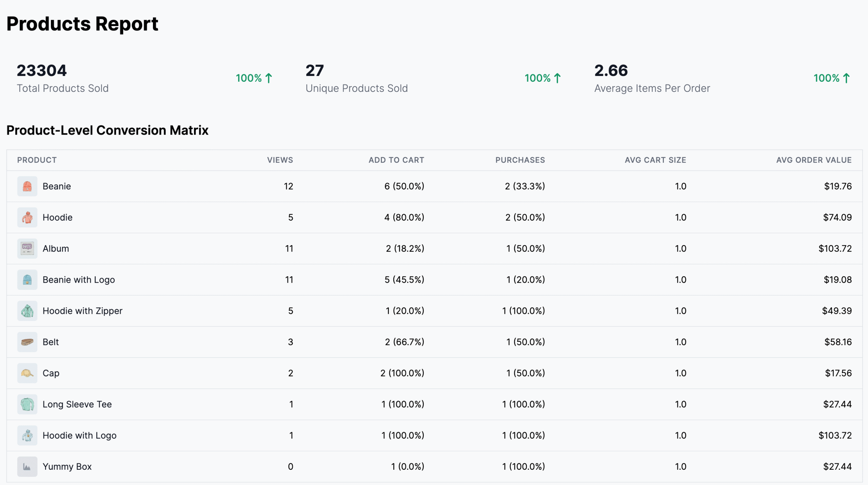Click the Belt product thumbnail icon
The height and width of the screenshot is (485, 868).
pyautogui.click(x=27, y=342)
